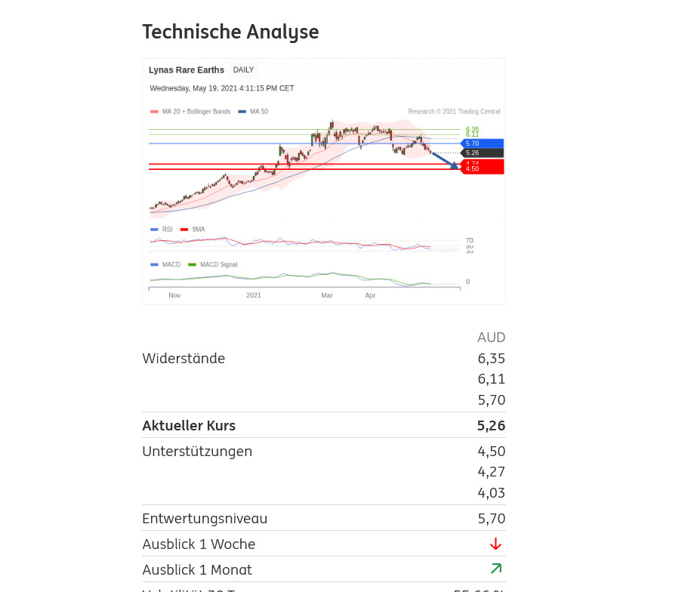Click the Aktueller Kurs row label

189,425
